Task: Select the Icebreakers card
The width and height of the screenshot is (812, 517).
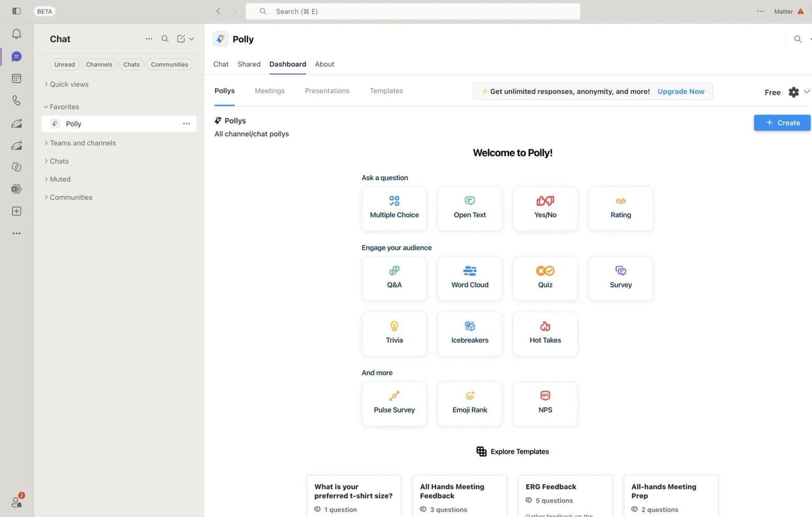Action: 470,334
